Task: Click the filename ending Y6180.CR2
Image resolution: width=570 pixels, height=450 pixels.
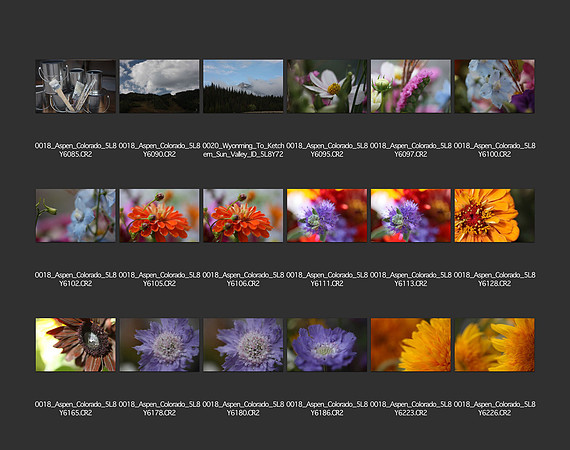Action: point(243,409)
